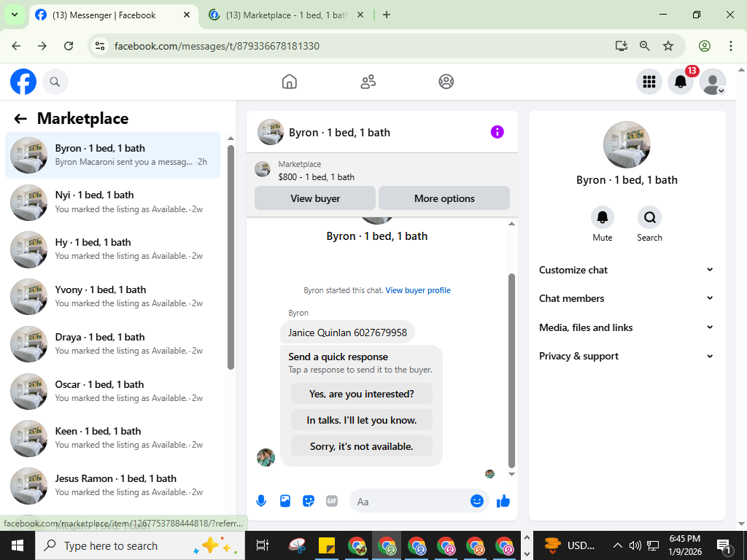Image resolution: width=747 pixels, height=560 pixels.
Task: Click the Windows taskbar search box
Action: [140, 545]
